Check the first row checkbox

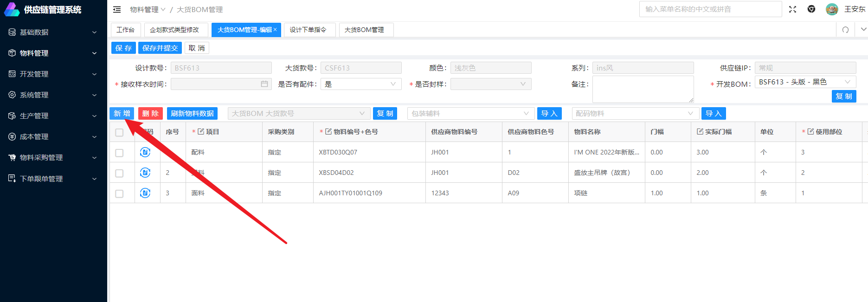(119, 153)
